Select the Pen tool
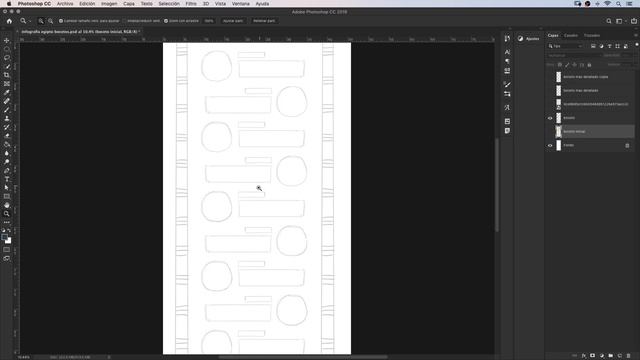640x360 pixels. pyautogui.click(x=7, y=171)
